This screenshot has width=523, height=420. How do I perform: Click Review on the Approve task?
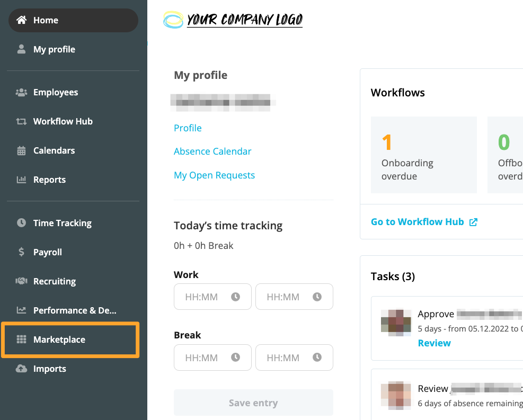[434, 343]
